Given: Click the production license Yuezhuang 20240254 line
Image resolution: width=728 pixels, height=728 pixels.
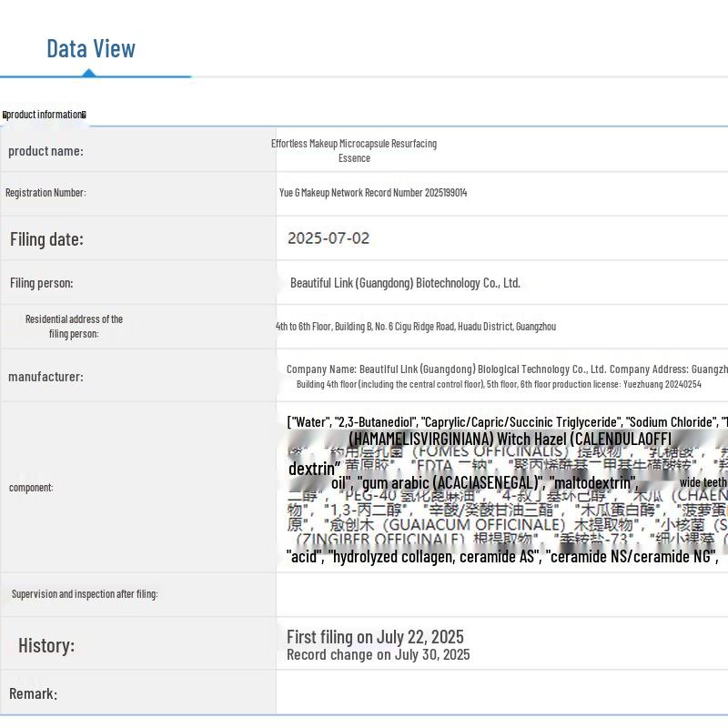Looking at the screenshot, I should tap(499, 384).
